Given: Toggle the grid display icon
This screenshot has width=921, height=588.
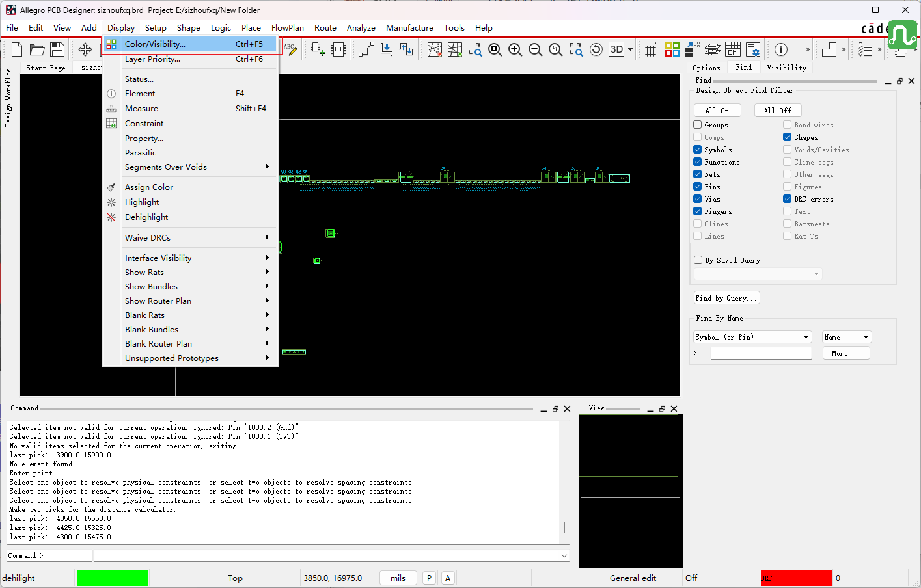Looking at the screenshot, I should point(651,49).
